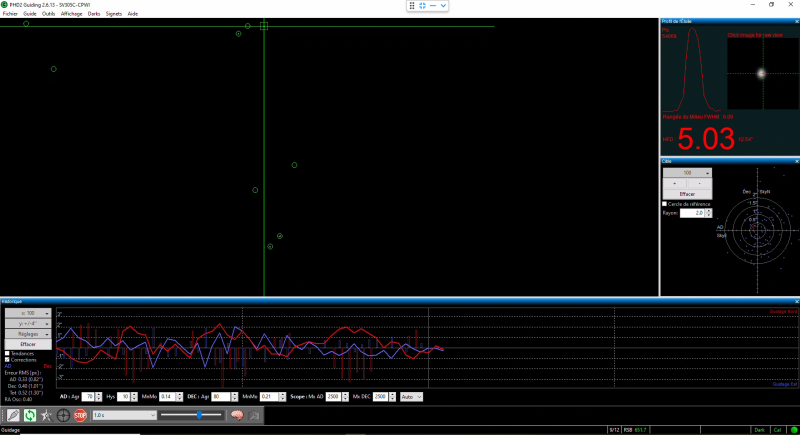
Task: Click the RA Osc 0.40 readout
Action: coord(18,399)
